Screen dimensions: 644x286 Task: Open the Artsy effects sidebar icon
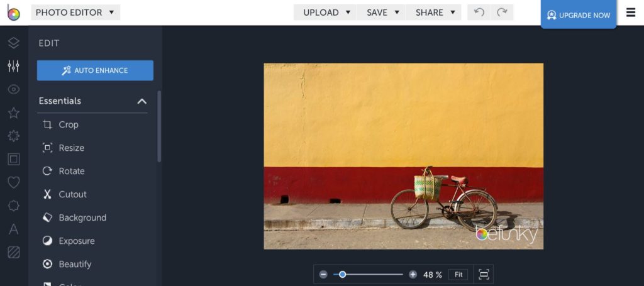pos(14,136)
